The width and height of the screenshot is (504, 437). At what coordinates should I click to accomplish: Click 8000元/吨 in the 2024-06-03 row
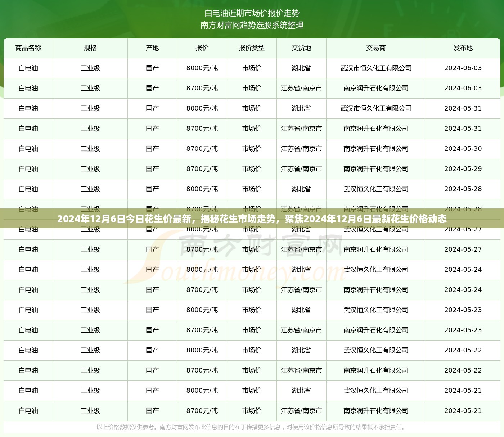point(202,68)
